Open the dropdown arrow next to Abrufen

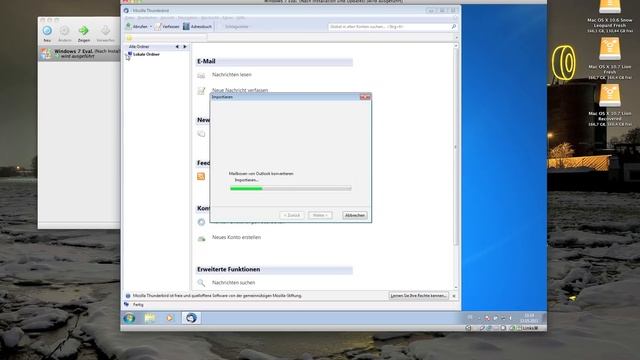point(151,27)
